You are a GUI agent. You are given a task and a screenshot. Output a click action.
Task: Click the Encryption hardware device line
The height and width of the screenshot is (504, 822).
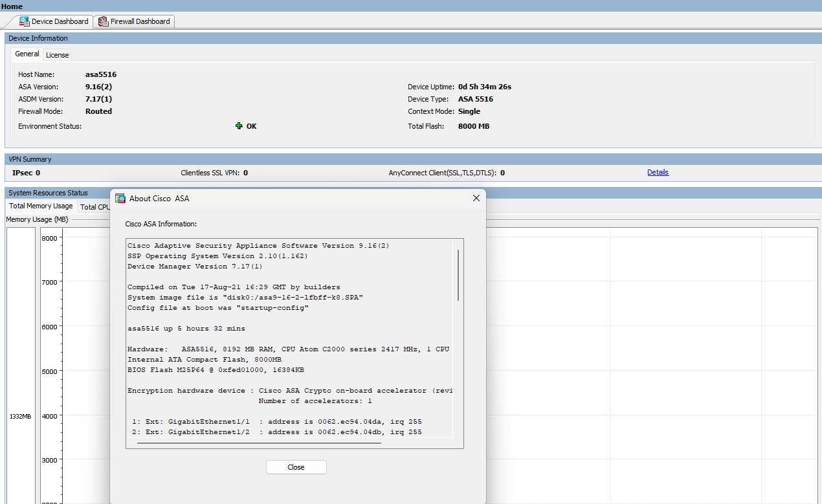point(290,391)
